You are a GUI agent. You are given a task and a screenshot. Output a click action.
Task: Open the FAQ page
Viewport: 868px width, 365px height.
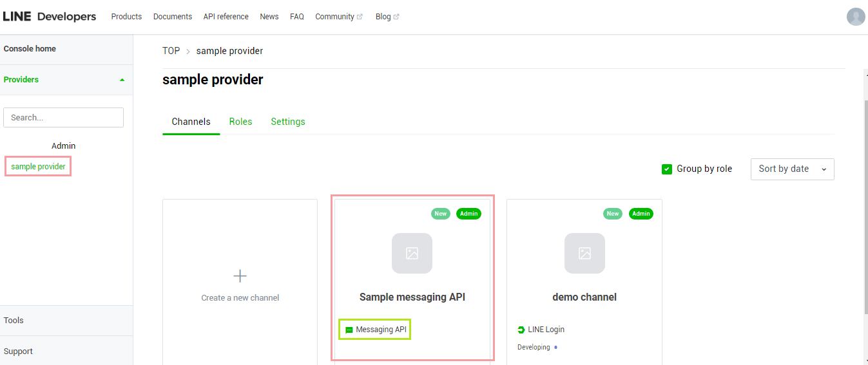[x=297, y=17]
